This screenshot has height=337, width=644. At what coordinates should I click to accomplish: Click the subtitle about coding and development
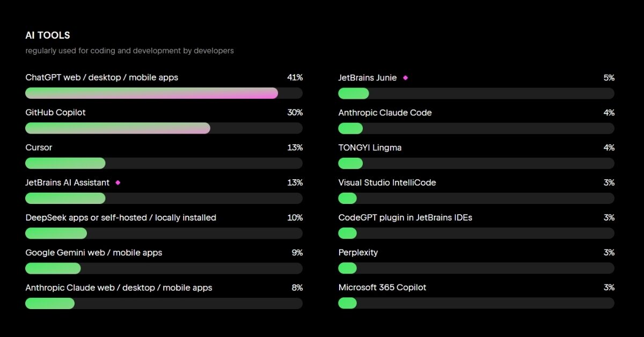[x=129, y=51]
